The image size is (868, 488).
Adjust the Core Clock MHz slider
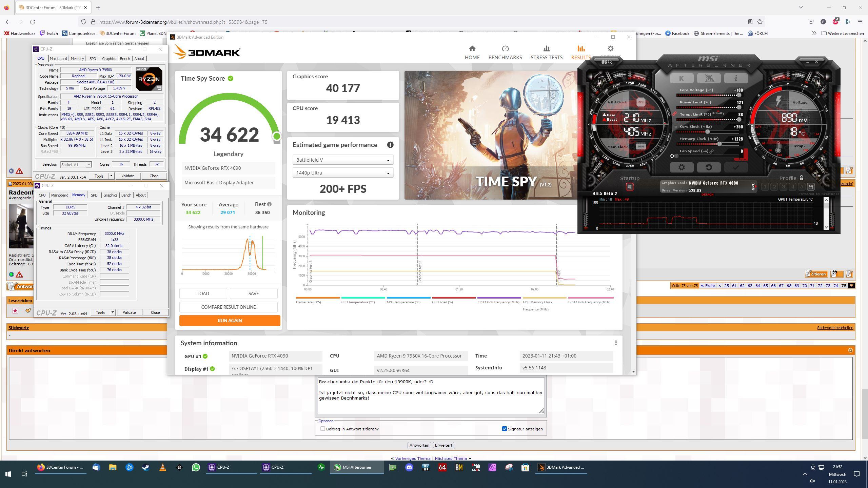click(x=708, y=132)
